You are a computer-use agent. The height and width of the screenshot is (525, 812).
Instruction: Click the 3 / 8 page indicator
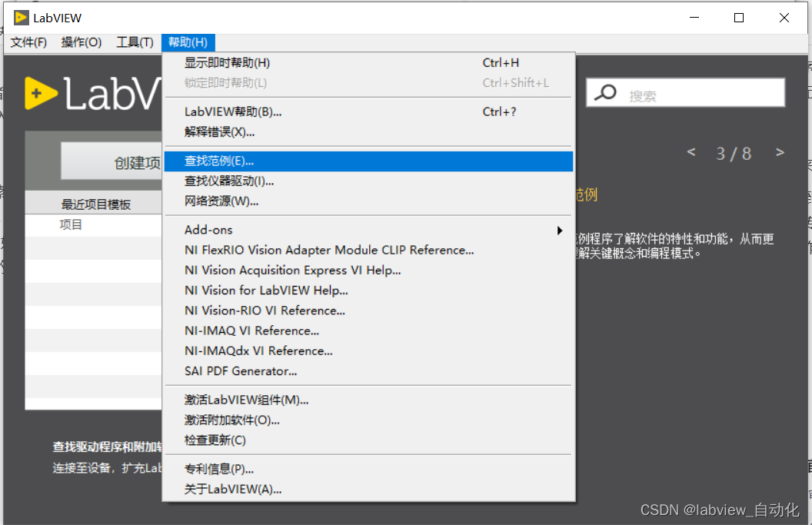point(734,154)
